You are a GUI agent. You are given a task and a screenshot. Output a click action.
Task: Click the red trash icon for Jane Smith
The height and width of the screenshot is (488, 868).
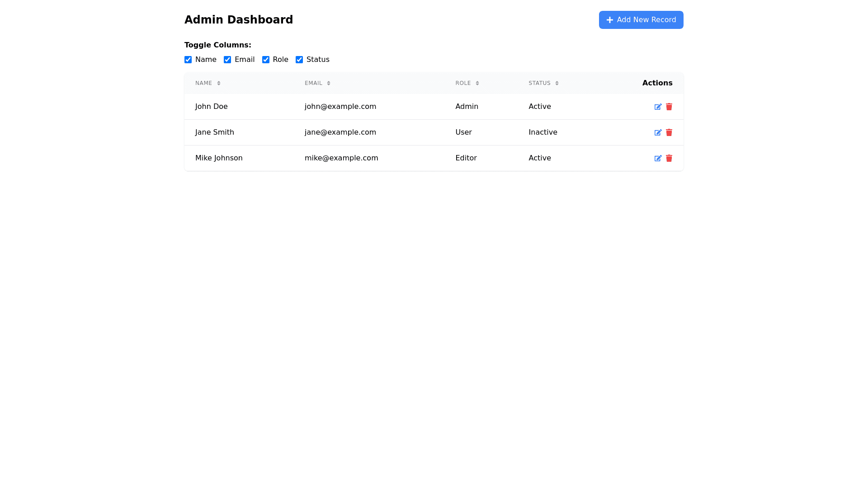click(669, 132)
